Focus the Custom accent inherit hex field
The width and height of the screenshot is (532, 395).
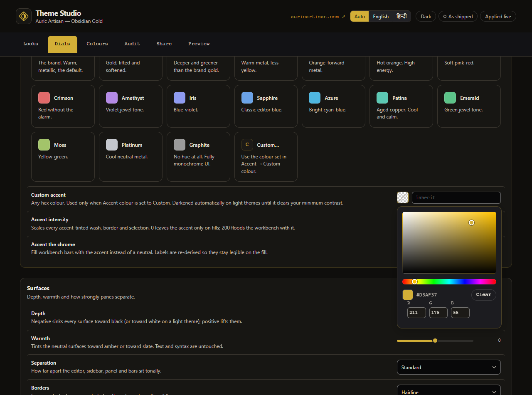coord(456,197)
